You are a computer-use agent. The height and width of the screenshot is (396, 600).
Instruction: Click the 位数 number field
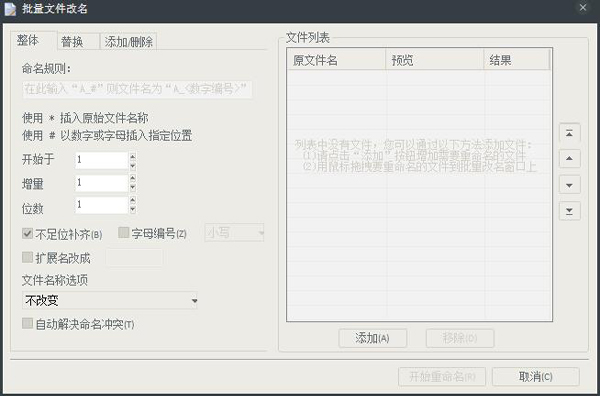tap(102, 205)
